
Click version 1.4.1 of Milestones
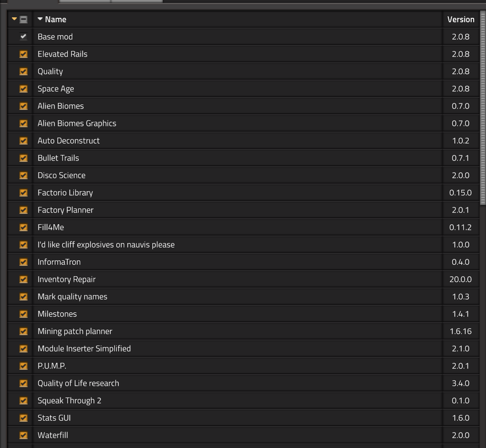[461, 314]
